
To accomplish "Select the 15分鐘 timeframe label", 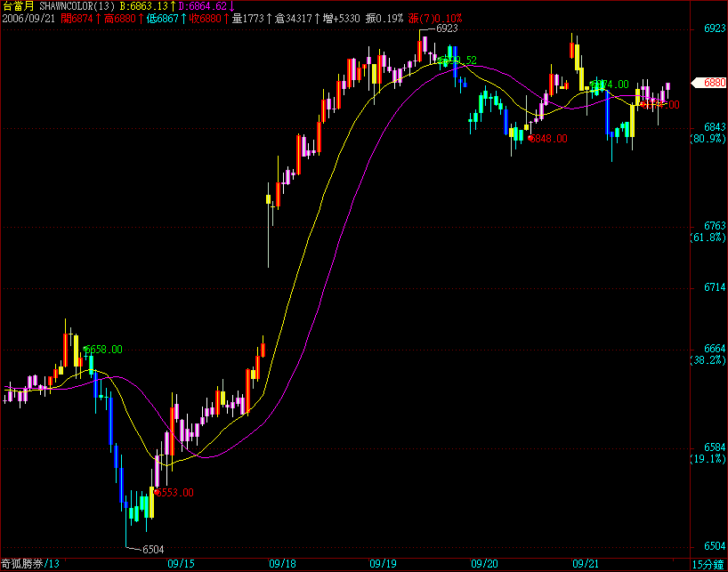I will click(708, 564).
